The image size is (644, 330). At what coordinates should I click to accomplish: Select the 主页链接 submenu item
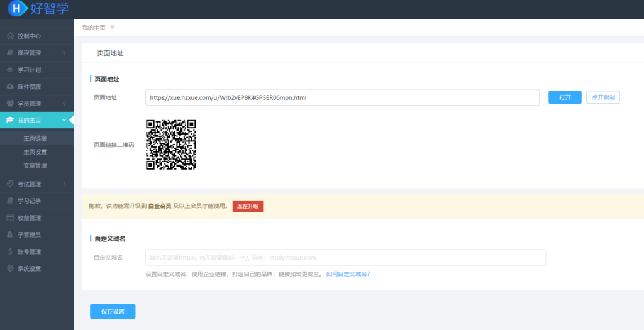(37, 138)
